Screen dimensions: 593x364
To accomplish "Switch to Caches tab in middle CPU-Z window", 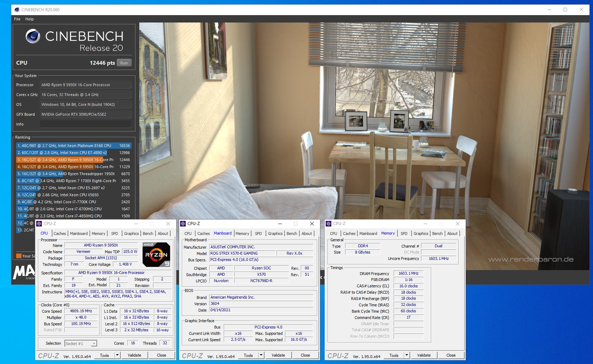I will pos(204,234).
